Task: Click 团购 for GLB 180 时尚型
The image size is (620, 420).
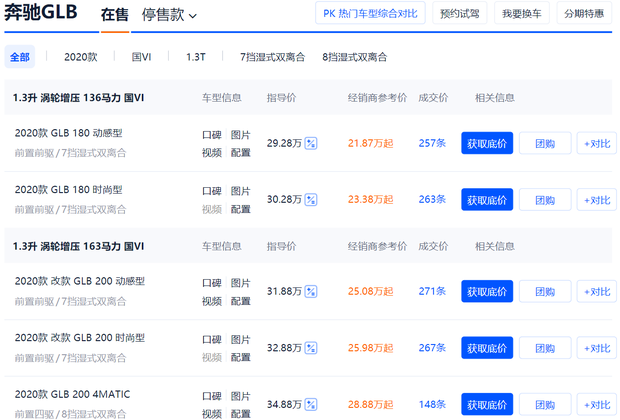Action: 545,200
